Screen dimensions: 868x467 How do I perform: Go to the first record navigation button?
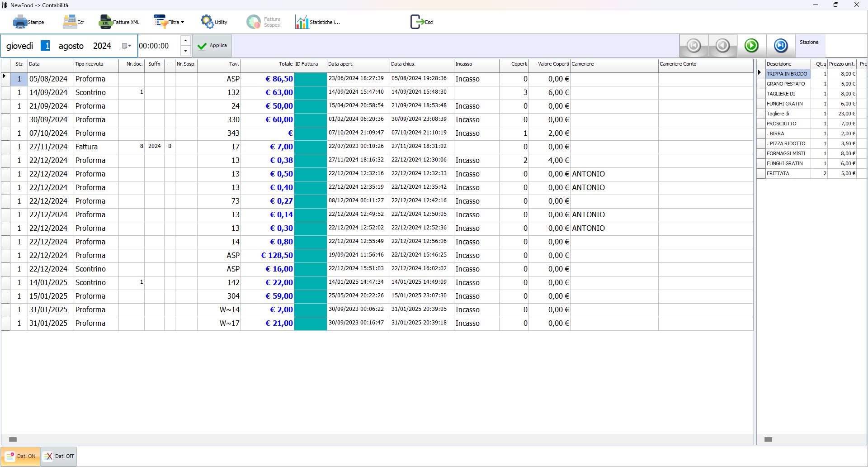point(693,46)
